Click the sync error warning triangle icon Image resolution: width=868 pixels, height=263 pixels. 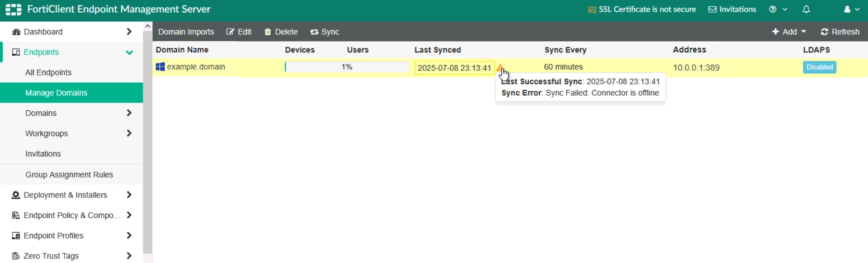click(x=500, y=68)
